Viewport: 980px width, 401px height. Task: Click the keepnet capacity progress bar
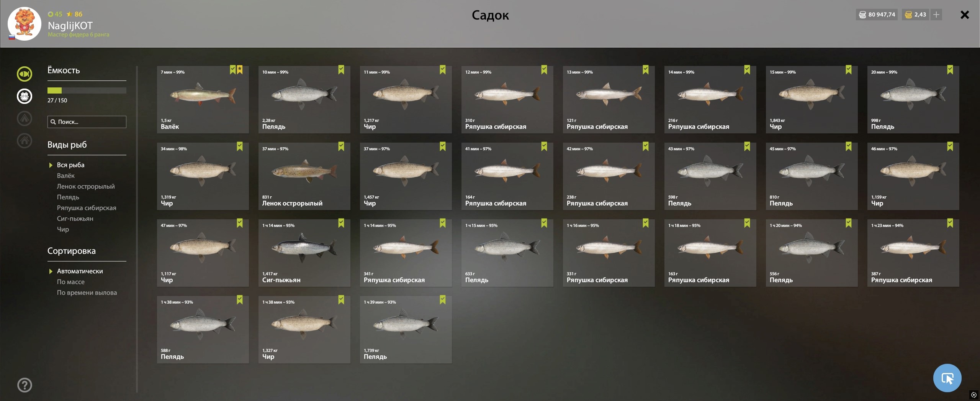point(87,90)
